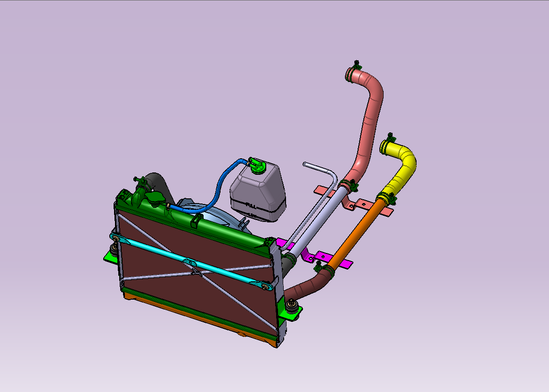Select the dark green radiator filler cap
The height and width of the screenshot is (392, 549).
pos(155,198)
